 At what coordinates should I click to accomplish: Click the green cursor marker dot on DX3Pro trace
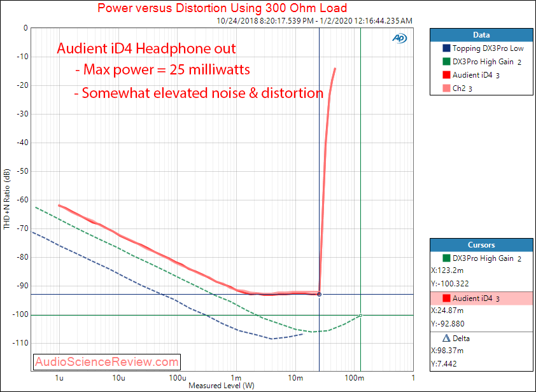point(361,315)
